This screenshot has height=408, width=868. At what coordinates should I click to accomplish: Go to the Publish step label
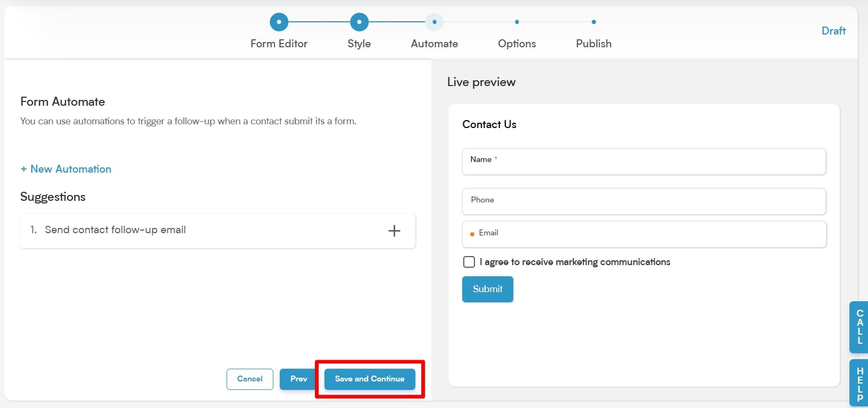coord(594,44)
